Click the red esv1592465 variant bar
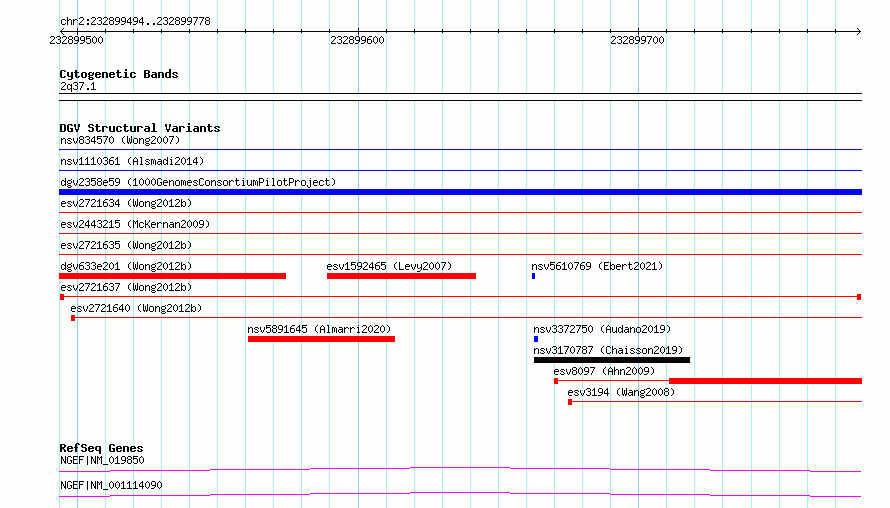Viewport: 890px width, 508px height. pos(401,276)
